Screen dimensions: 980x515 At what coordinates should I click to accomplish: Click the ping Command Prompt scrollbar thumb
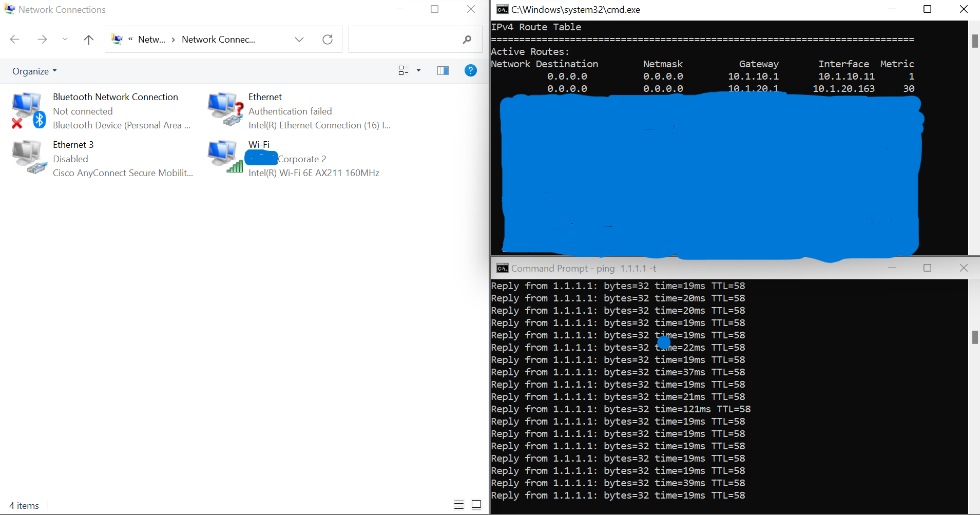(x=974, y=337)
